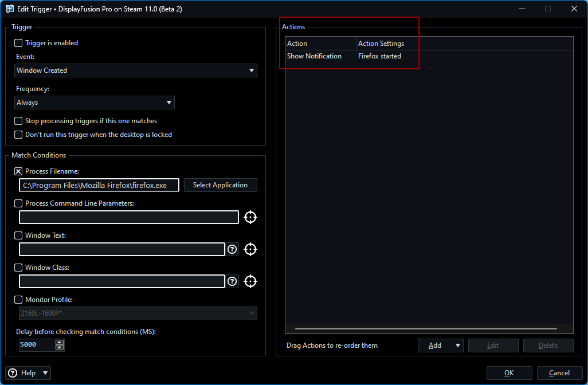This screenshot has width=588, height=385.
Task: Toggle 'Stop processing triggers if this one matches'
Action: (x=19, y=121)
